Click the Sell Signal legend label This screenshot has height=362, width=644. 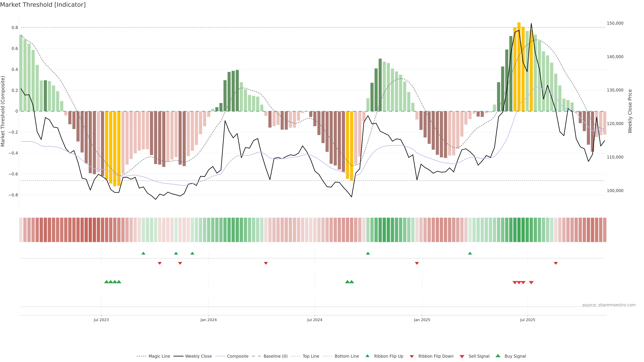479,356
